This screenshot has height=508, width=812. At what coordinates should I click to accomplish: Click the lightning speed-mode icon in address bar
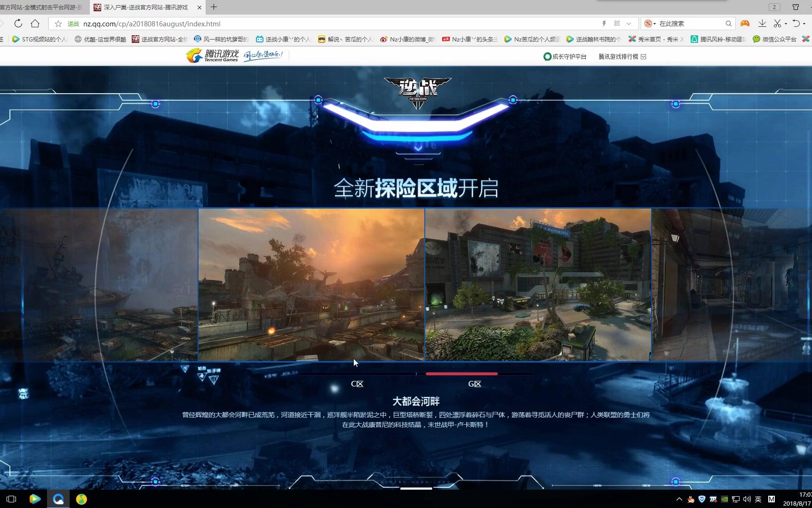[x=605, y=24]
